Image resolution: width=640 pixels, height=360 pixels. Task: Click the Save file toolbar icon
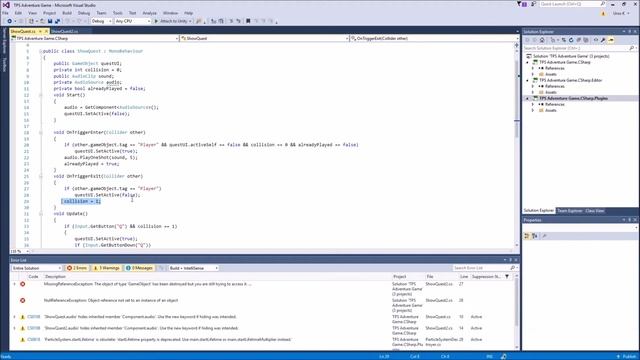tap(50, 21)
